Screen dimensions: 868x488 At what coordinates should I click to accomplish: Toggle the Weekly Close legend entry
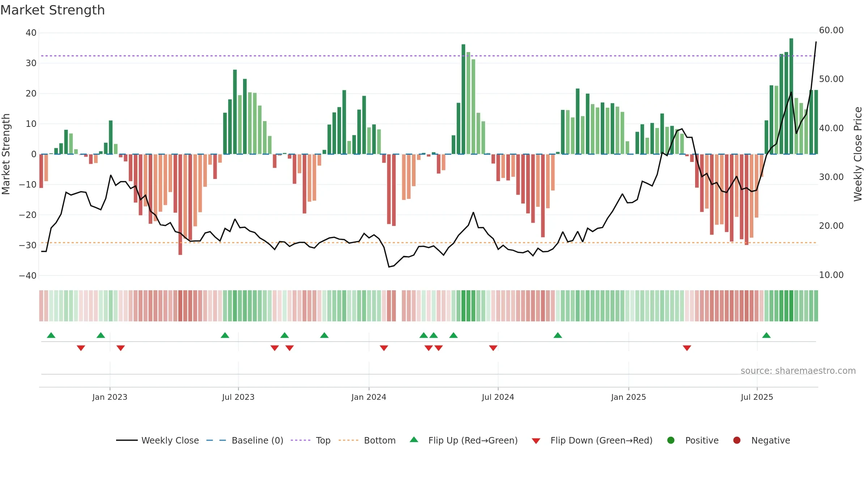[x=157, y=440]
